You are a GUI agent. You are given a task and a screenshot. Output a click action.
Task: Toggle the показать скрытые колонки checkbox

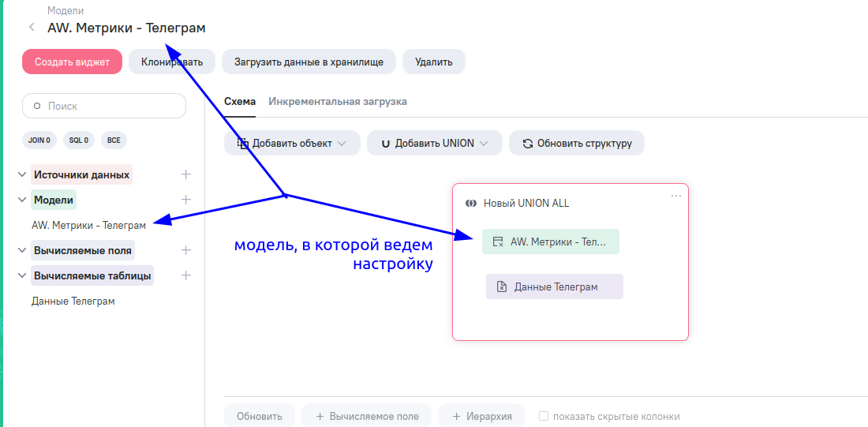(544, 416)
